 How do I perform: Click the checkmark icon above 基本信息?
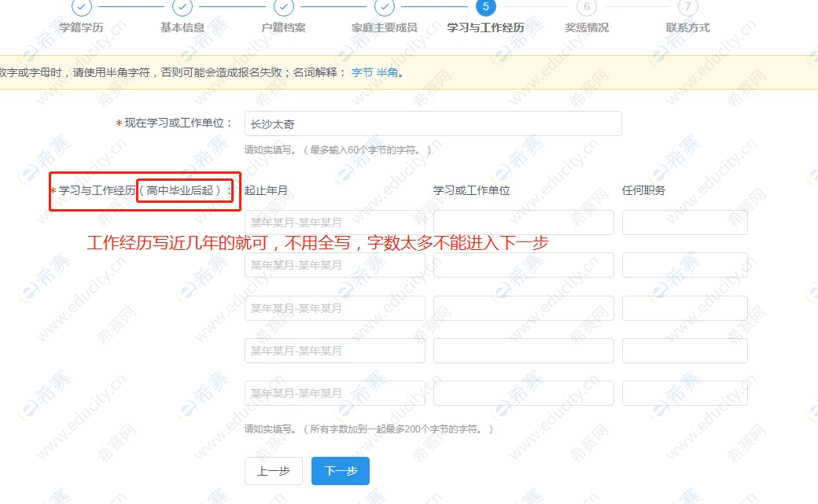(182, 7)
